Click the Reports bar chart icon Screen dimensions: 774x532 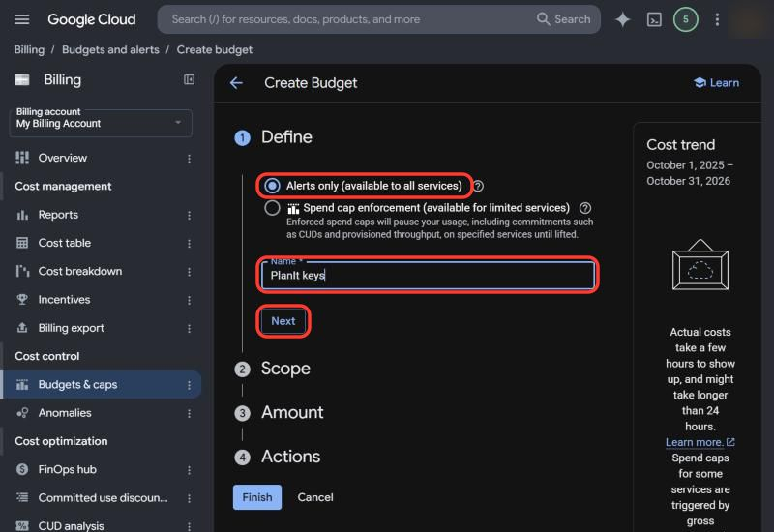[x=22, y=215]
